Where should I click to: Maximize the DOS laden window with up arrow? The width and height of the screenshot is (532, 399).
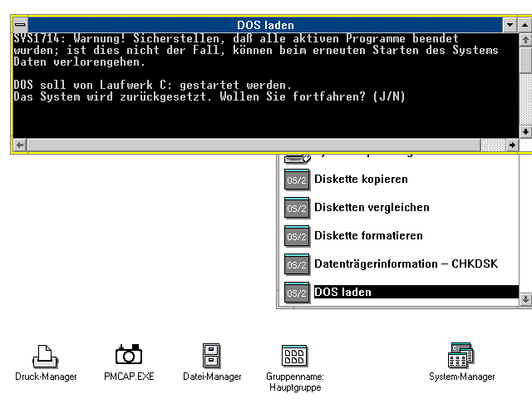[525, 25]
